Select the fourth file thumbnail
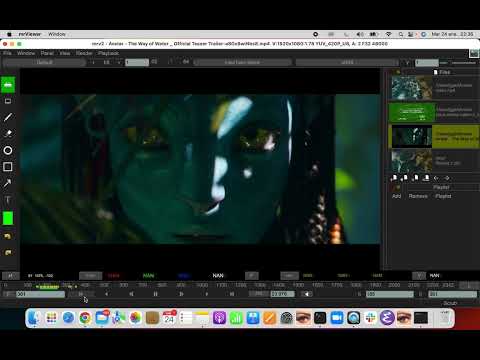This screenshot has height=360, width=480. click(x=412, y=161)
